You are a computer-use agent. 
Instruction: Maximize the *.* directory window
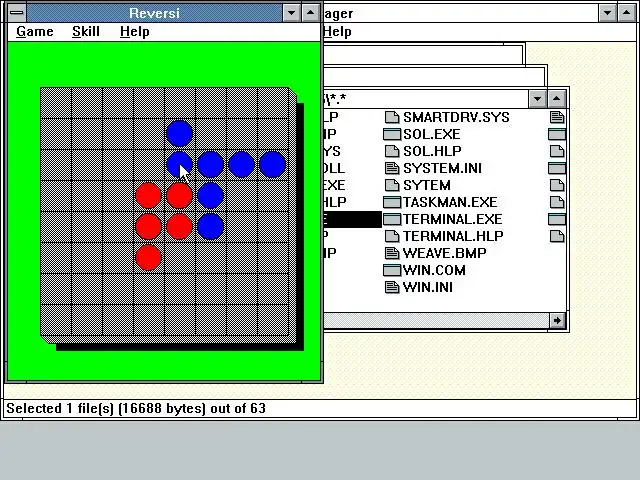click(556, 99)
